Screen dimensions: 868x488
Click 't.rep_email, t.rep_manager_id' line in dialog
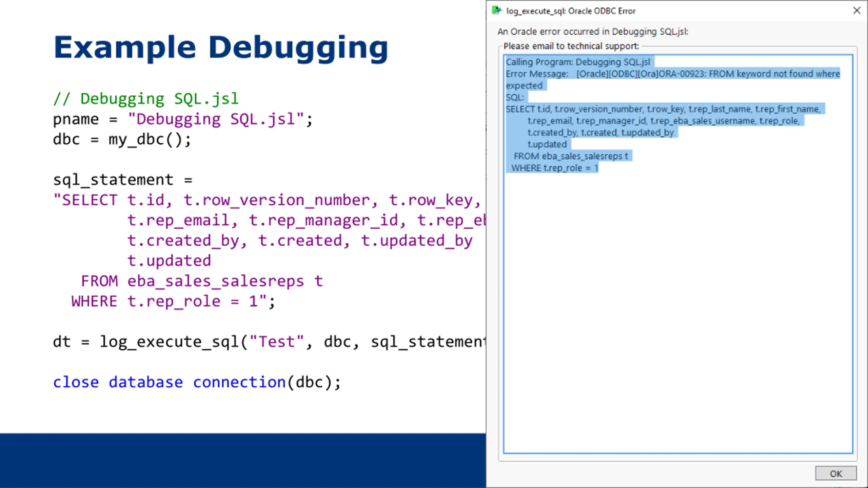tap(664, 121)
